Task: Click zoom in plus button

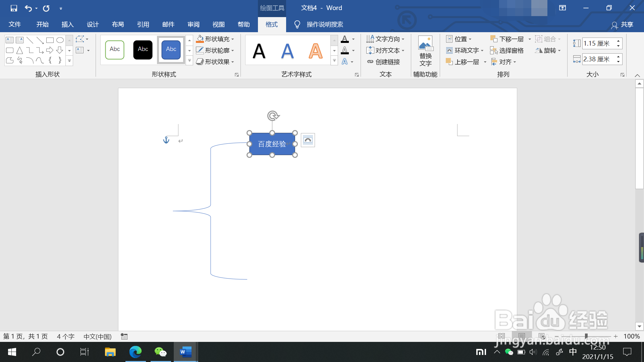Action: (x=615, y=336)
